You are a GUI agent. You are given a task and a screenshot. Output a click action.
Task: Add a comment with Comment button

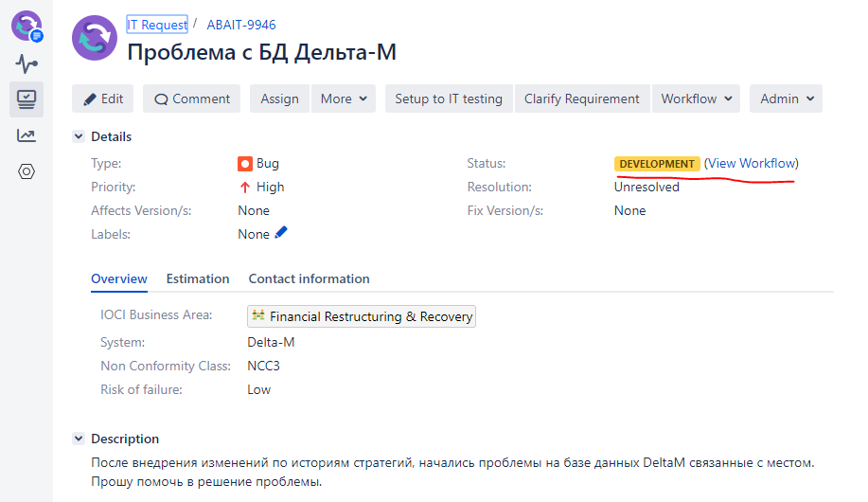191,99
